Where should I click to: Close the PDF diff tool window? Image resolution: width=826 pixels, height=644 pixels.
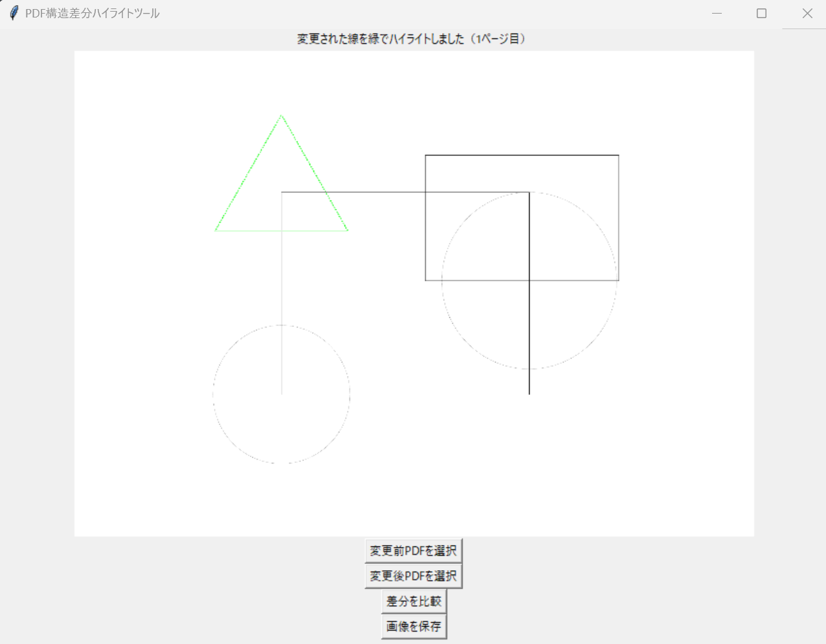pos(807,13)
